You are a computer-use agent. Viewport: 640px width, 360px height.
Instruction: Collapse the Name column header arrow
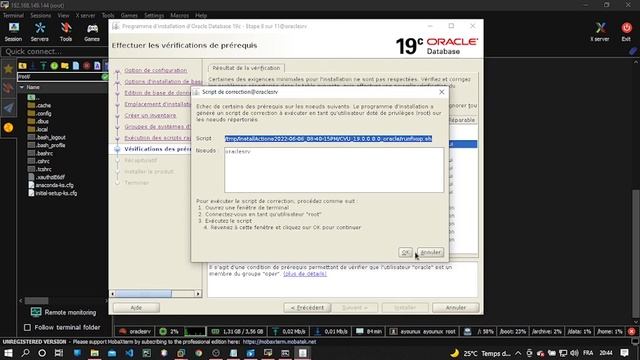coord(22,87)
